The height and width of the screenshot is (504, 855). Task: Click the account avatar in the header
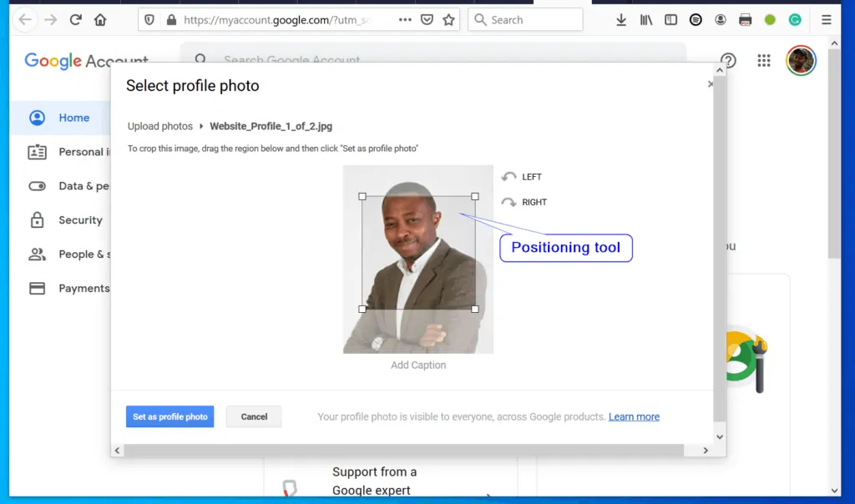(x=801, y=60)
